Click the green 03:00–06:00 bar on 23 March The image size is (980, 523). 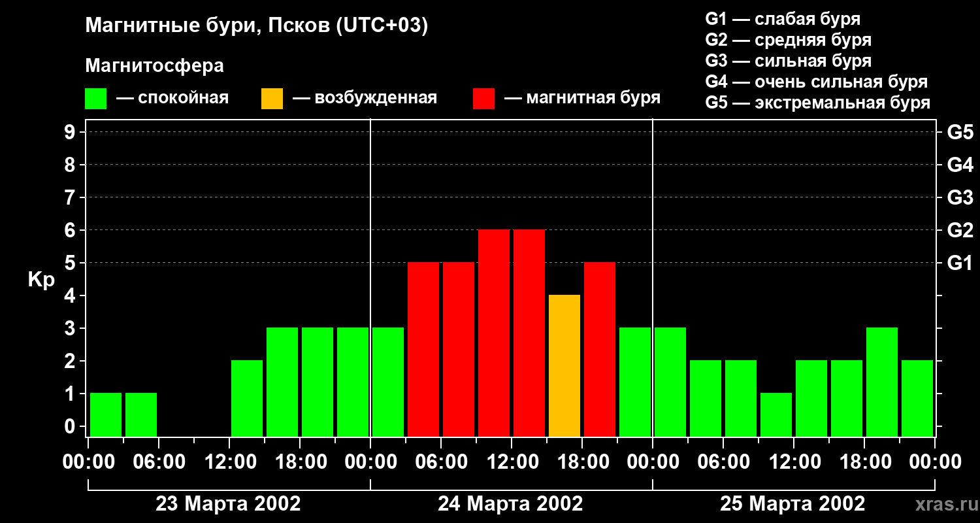(141, 415)
